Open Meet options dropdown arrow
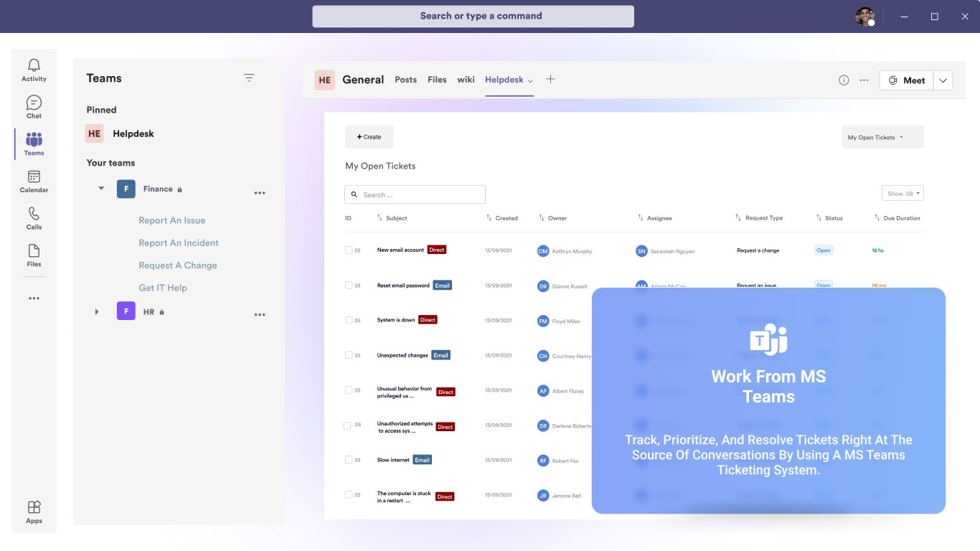The height and width of the screenshot is (551, 980). click(x=943, y=80)
